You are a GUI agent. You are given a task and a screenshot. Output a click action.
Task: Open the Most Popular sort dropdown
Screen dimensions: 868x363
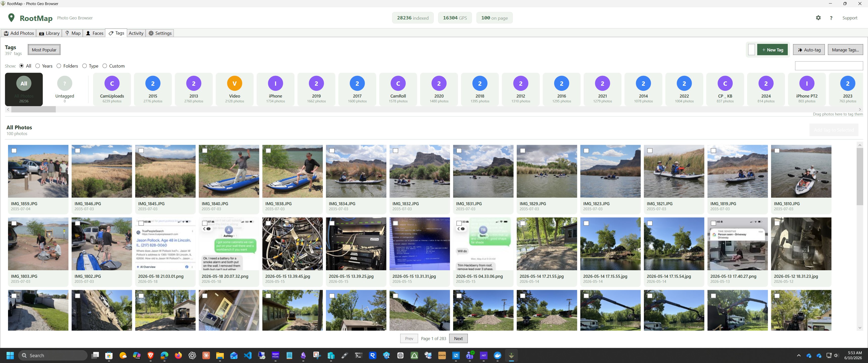[x=44, y=50]
